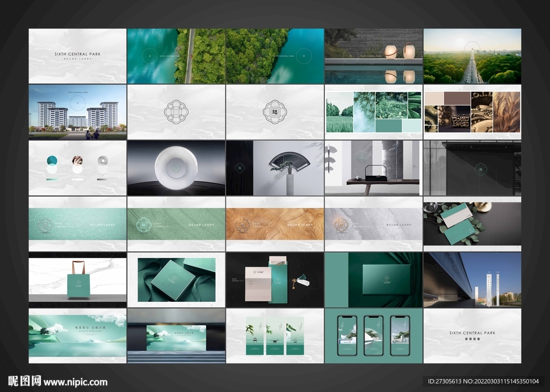This screenshot has height=392, width=550.
Task: Select the emblem on the teal banner
Action: tap(46, 224)
